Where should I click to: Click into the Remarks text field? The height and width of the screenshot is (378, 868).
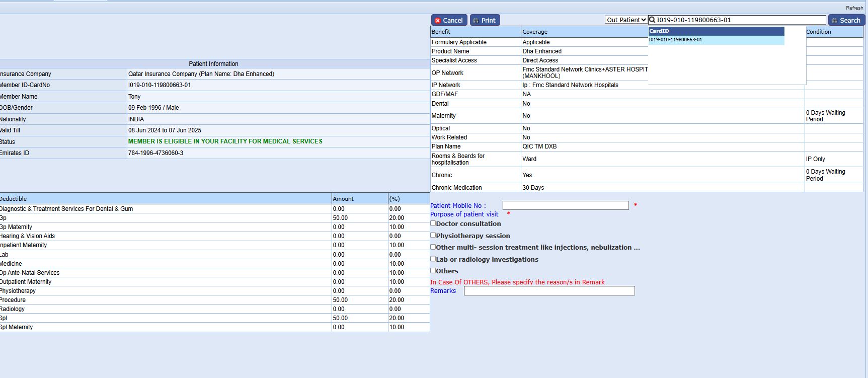coord(549,291)
